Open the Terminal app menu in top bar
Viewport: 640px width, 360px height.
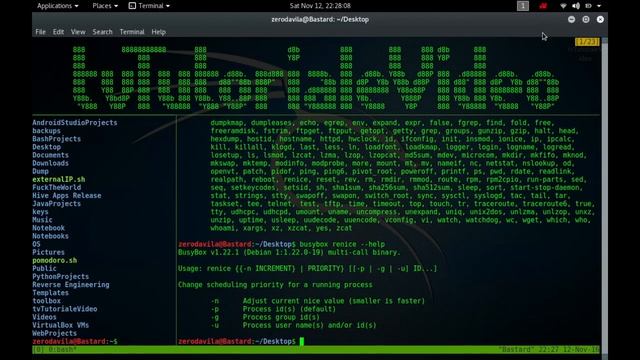[x=149, y=6]
